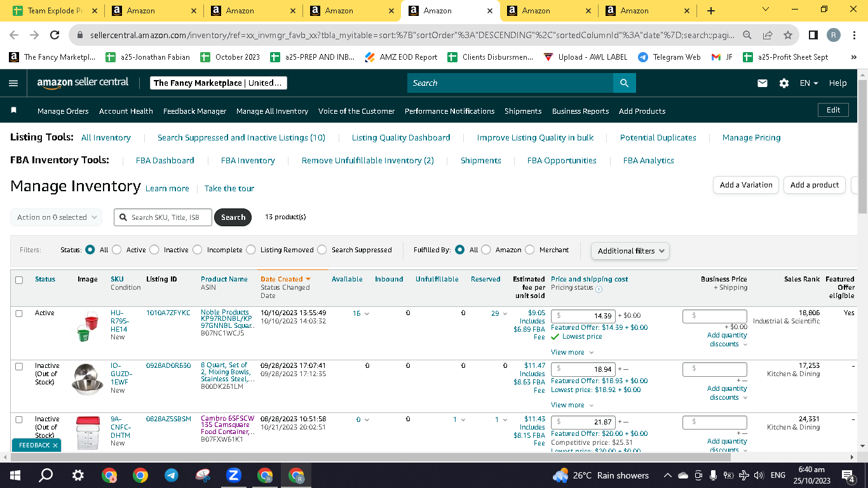Click the share icon in the address bar

(768, 35)
